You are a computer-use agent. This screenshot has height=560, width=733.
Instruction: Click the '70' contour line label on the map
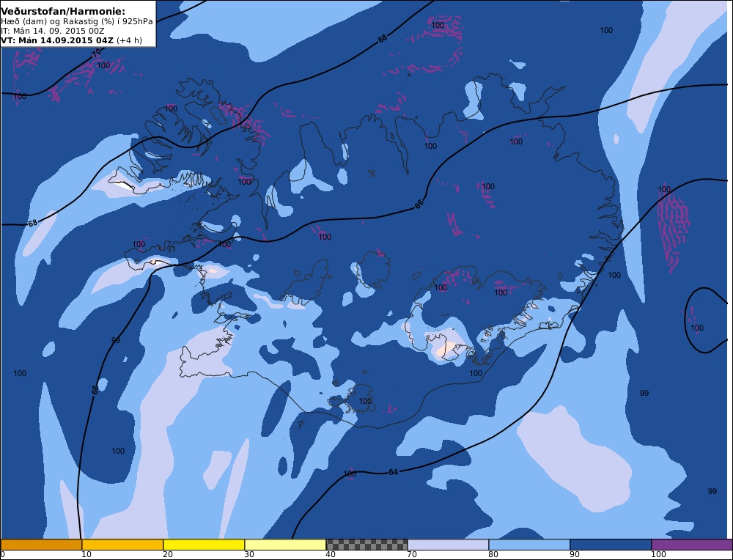point(96,54)
